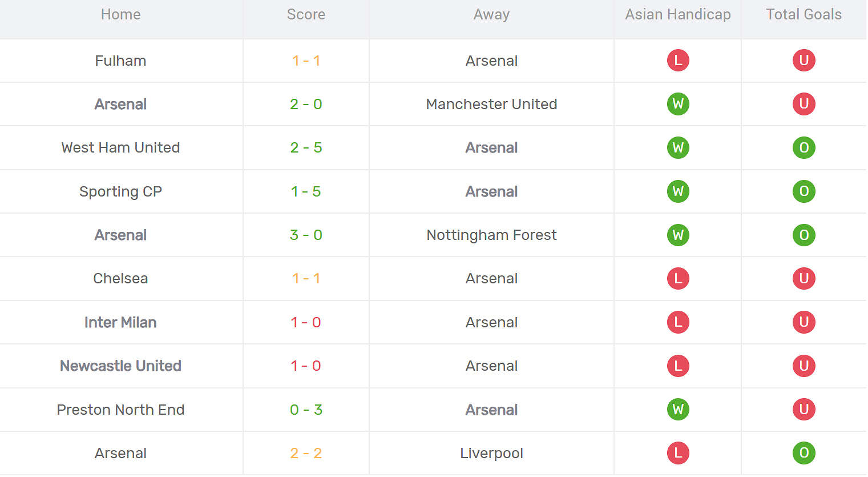Click the Newcastle United team name
868x477 pixels.
(120, 366)
